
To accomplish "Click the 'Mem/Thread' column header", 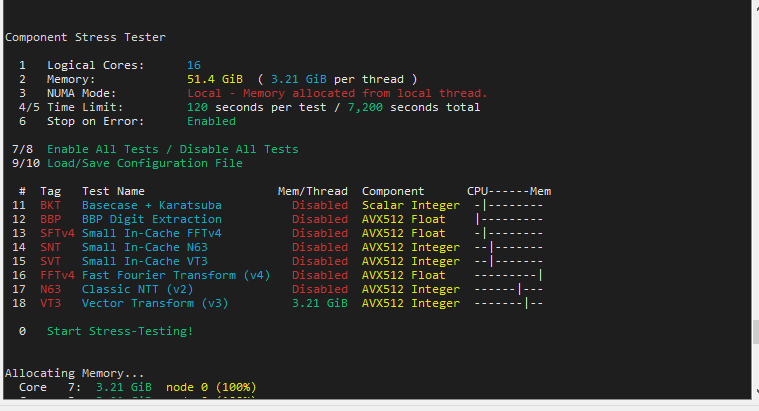I will (x=313, y=192).
